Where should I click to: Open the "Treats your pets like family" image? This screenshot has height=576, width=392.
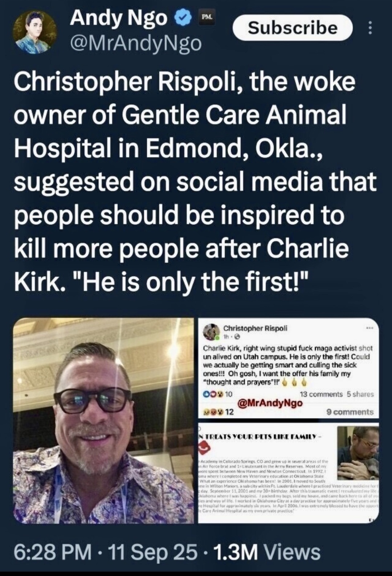289,473
